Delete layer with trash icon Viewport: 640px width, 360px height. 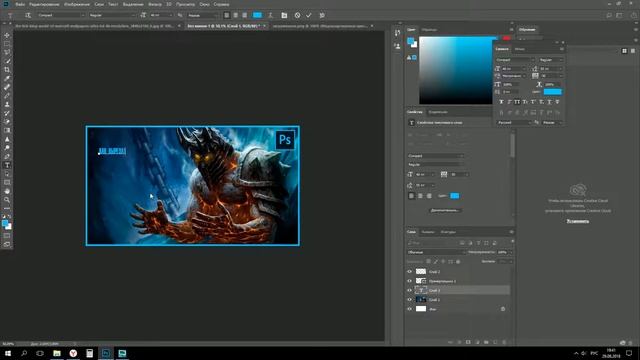pyautogui.click(x=504, y=342)
